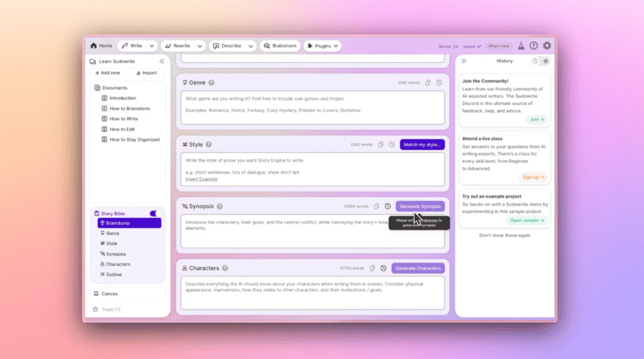Open the Labs flask icon
Viewport: 644px width, 359px height.
(x=521, y=46)
